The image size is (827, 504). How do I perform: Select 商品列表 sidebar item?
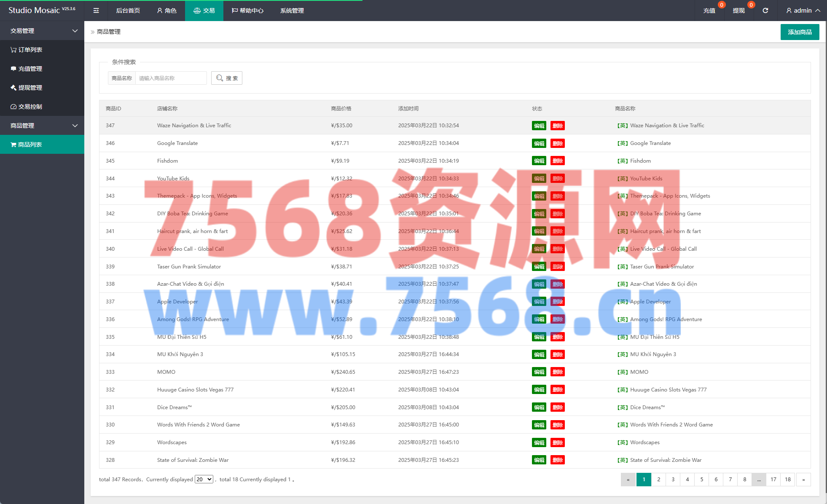[30, 145]
